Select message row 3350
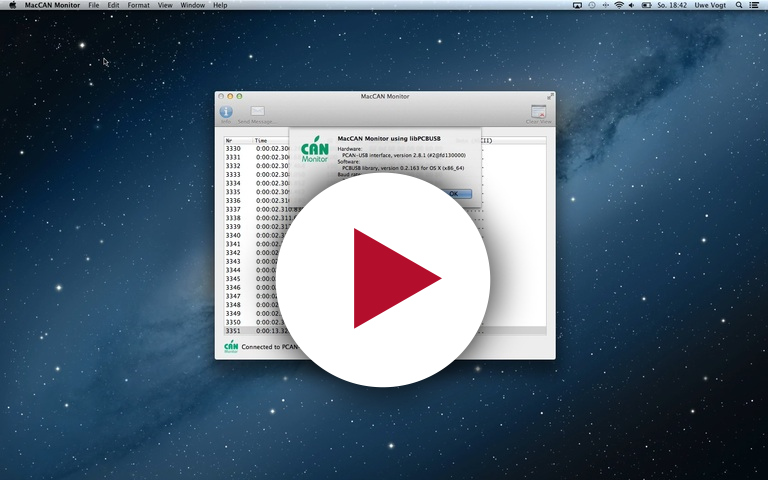The image size is (768, 480). tap(385, 322)
